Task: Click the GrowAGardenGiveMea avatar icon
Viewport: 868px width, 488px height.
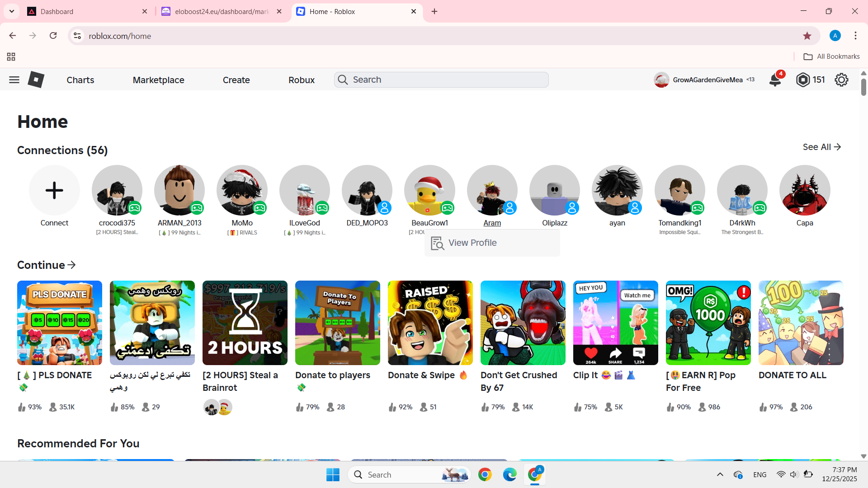Action: click(661, 80)
